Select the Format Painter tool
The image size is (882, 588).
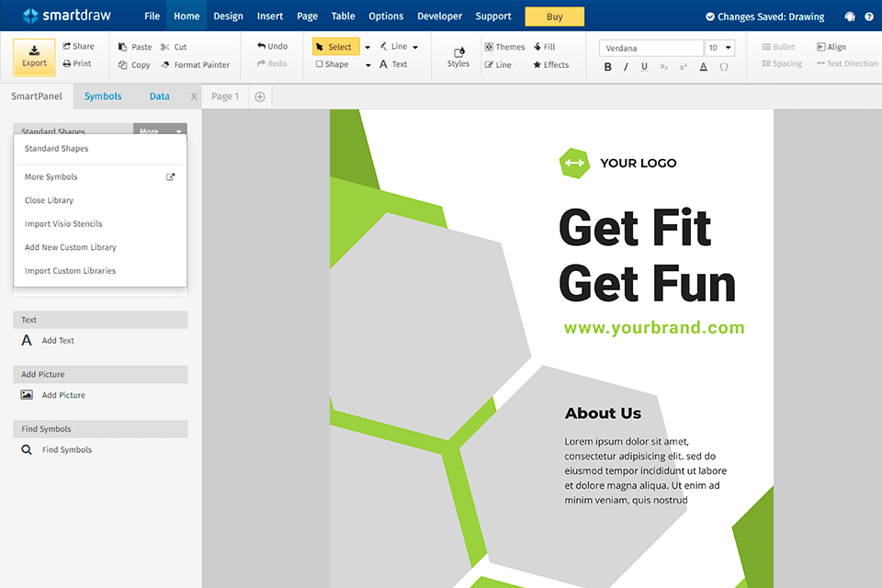pos(195,65)
